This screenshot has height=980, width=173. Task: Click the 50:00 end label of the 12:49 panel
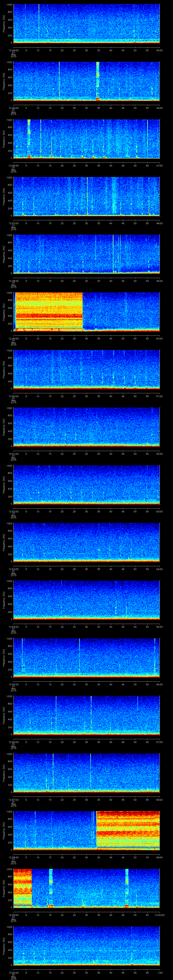click(159, 339)
